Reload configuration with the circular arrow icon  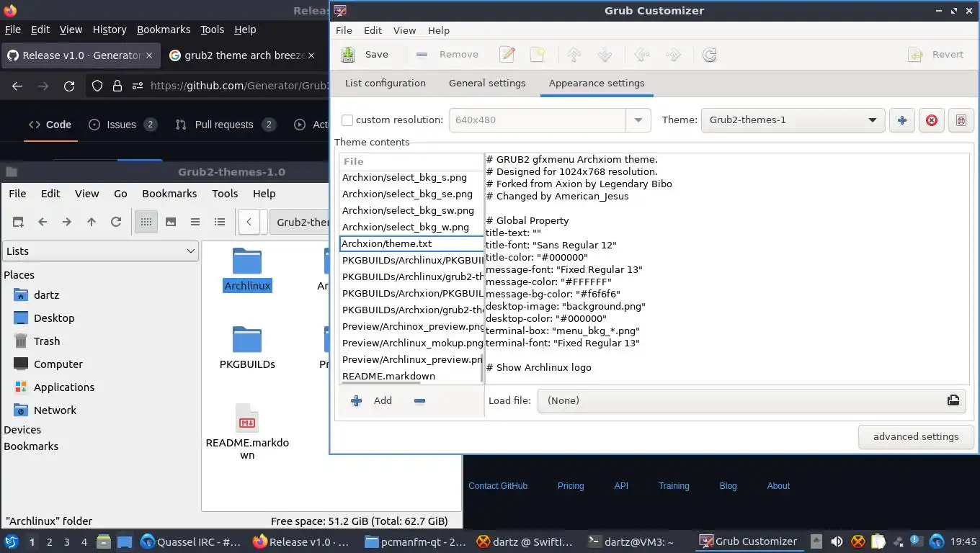pyautogui.click(x=709, y=55)
